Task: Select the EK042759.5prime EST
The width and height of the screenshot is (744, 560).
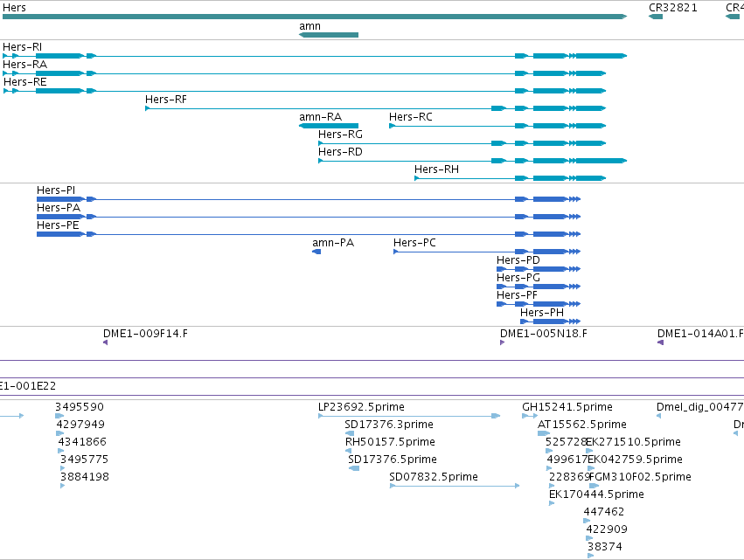Action: pyautogui.click(x=591, y=468)
